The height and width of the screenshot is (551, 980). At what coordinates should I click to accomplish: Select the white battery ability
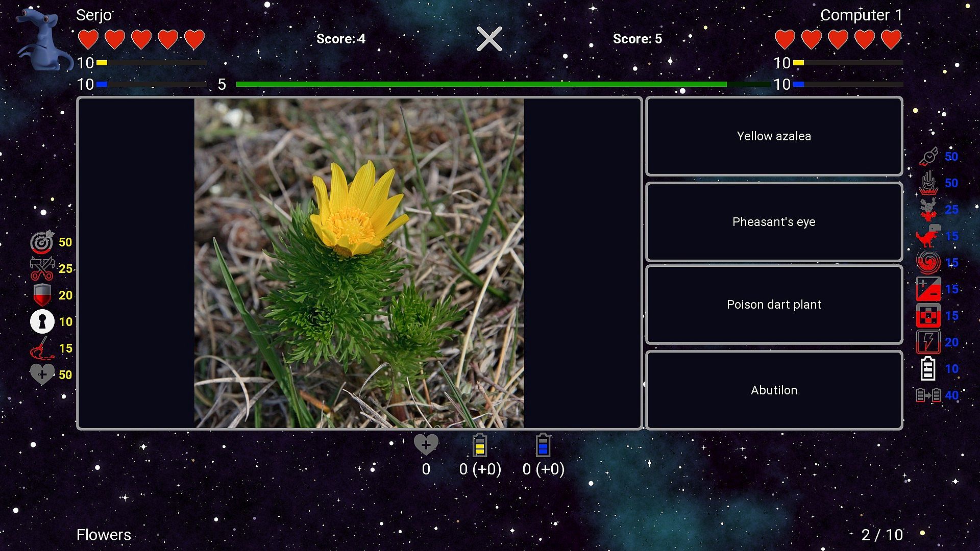tap(928, 369)
